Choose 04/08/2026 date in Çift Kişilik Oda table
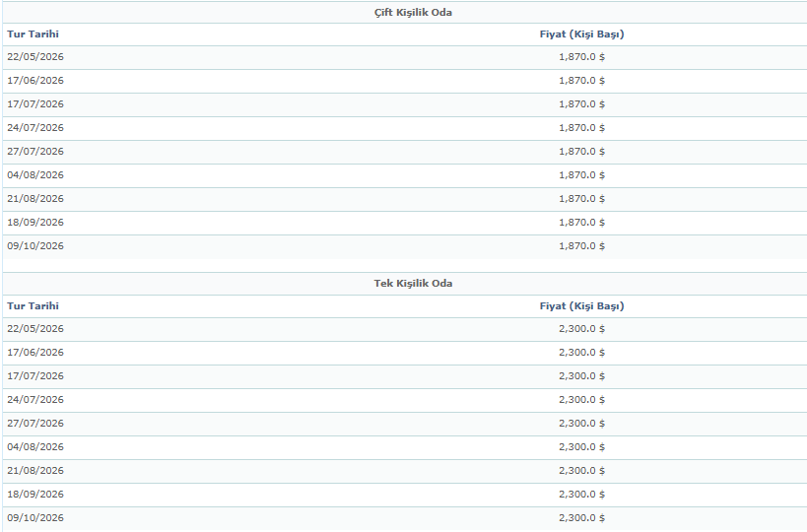The height and width of the screenshot is (532, 807). click(35, 175)
